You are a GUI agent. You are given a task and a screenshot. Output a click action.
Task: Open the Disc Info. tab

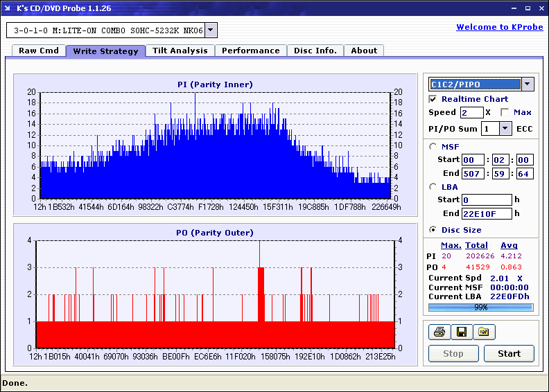pos(315,51)
